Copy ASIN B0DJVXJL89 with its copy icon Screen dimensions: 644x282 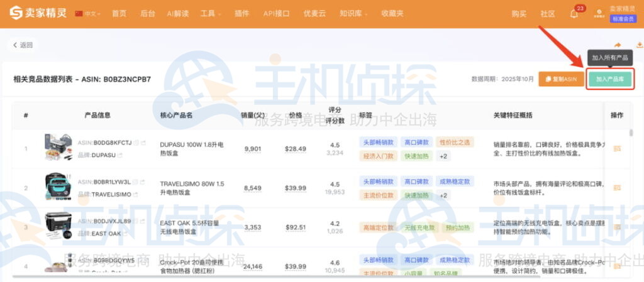[135, 221]
